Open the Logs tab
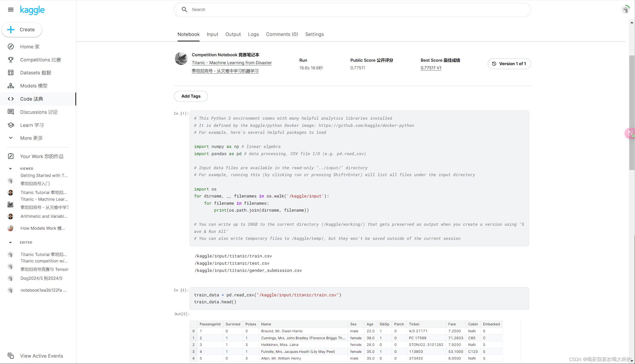The height and width of the screenshot is (364, 635). 253,34
